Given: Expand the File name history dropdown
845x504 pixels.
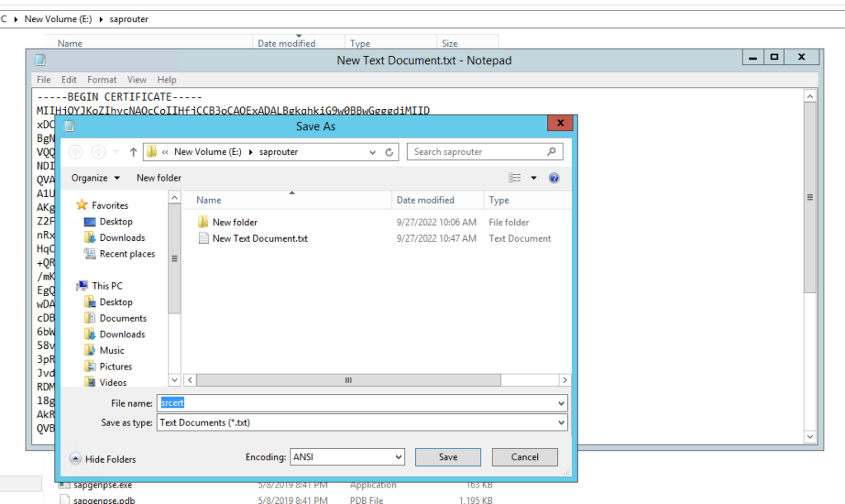Looking at the screenshot, I should tap(559, 403).
